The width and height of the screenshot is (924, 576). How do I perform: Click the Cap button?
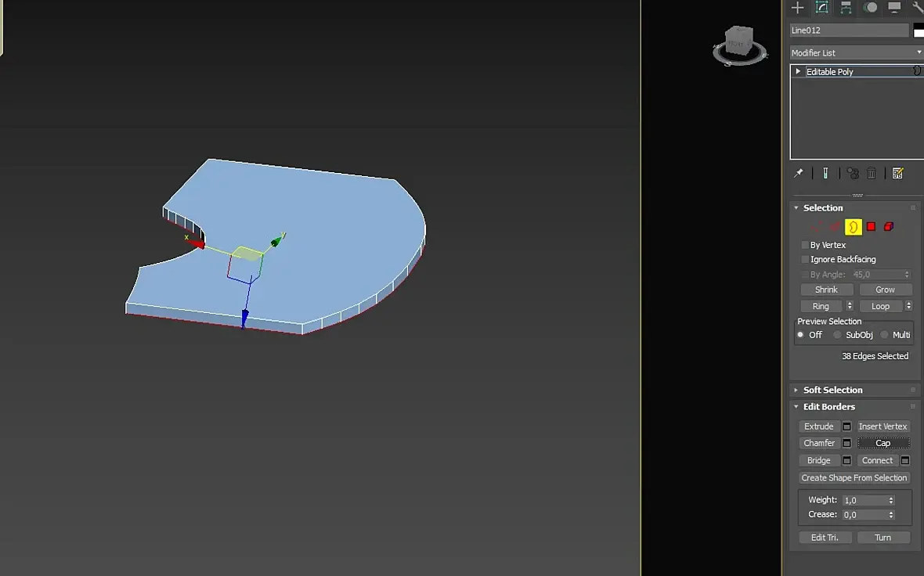click(x=882, y=443)
